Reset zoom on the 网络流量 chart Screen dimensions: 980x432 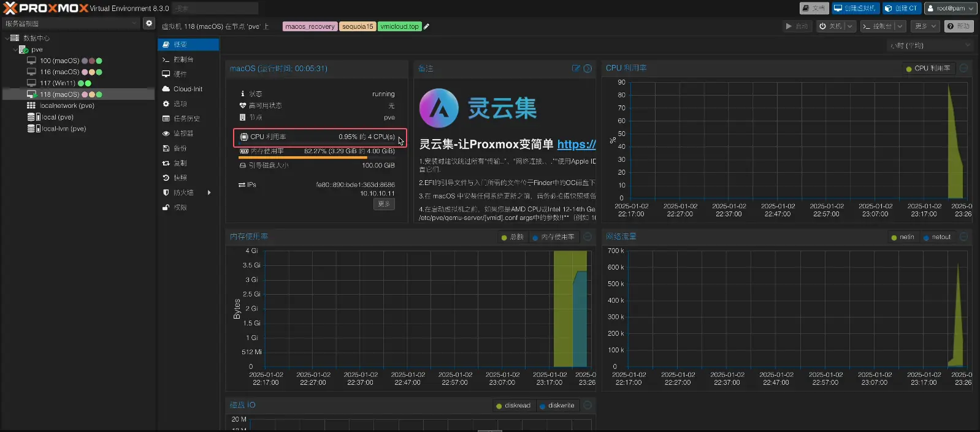(x=963, y=237)
